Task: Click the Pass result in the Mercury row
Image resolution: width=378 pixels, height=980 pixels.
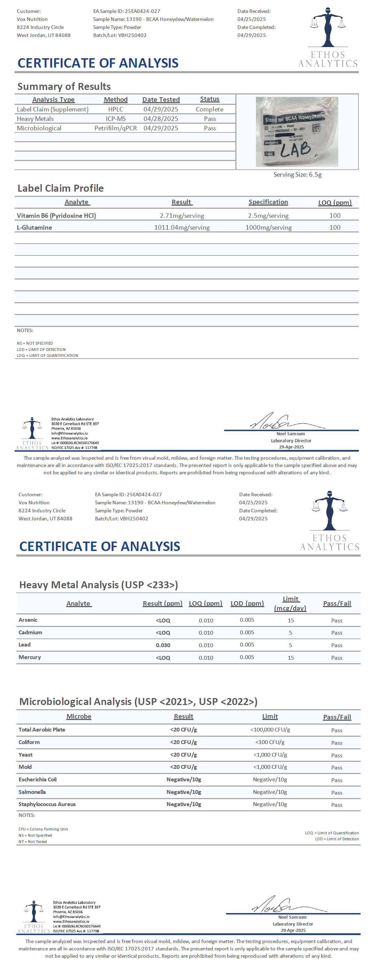Action: pyautogui.click(x=337, y=658)
